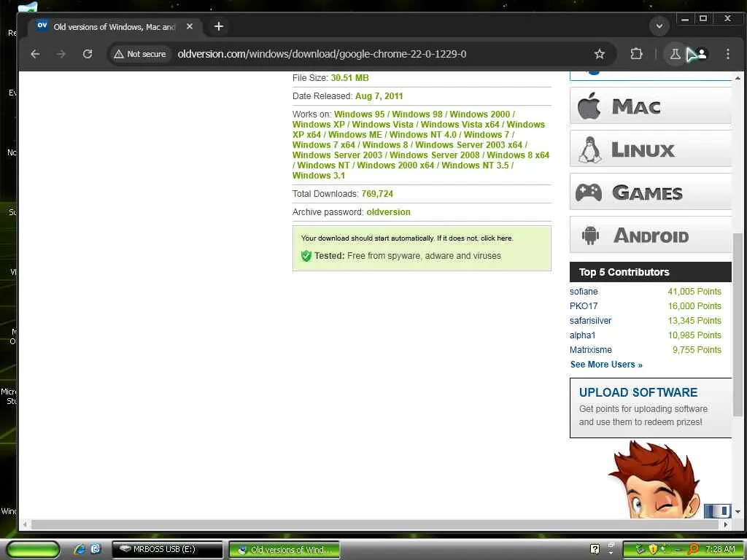Open the Chrome three-dot menu

click(x=727, y=54)
